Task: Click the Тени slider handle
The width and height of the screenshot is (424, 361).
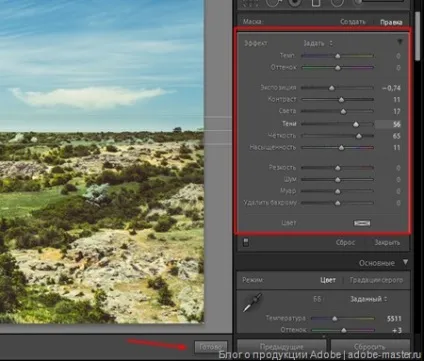Action: 356,124
